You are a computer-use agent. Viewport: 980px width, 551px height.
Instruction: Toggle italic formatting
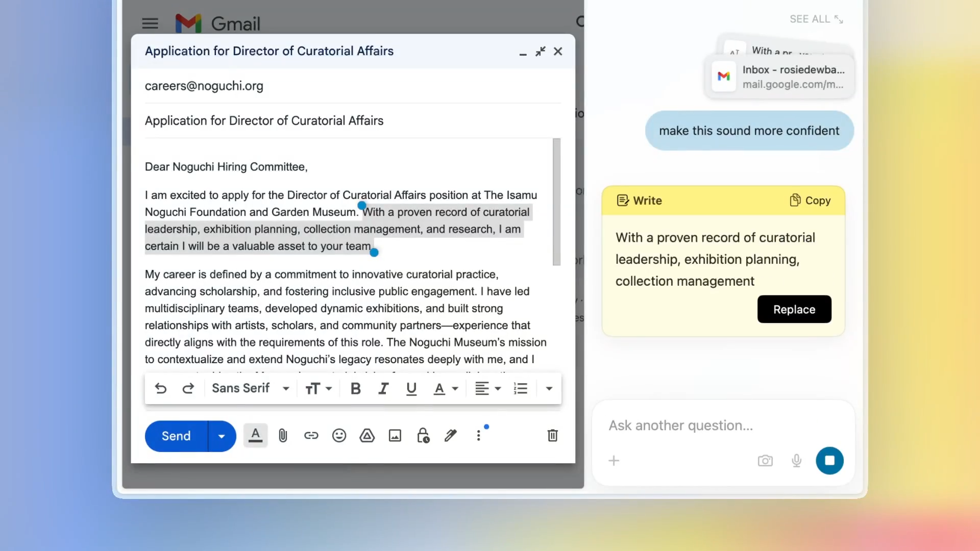tap(383, 389)
